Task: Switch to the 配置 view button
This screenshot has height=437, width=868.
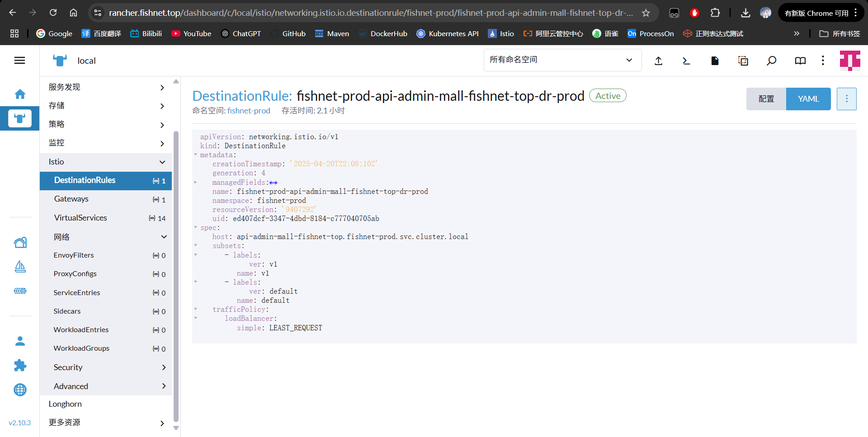Action: coord(766,99)
